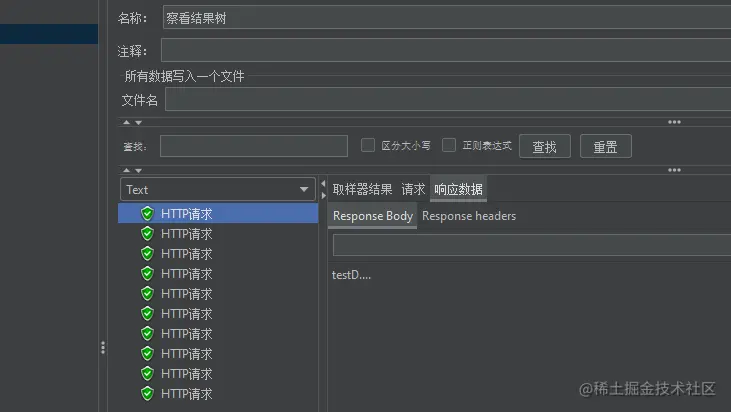Switch to the 取样器结果 tab
The height and width of the screenshot is (412, 731).
363,189
